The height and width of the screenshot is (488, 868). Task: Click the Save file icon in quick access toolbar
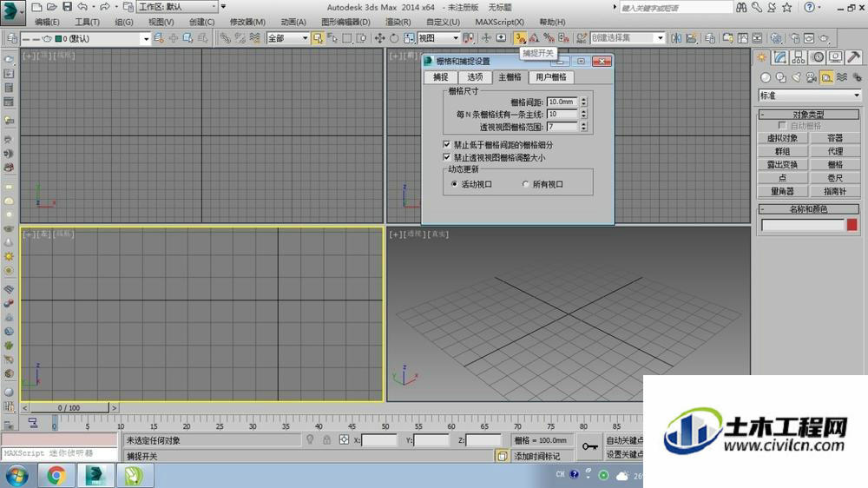pyautogui.click(x=67, y=7)
